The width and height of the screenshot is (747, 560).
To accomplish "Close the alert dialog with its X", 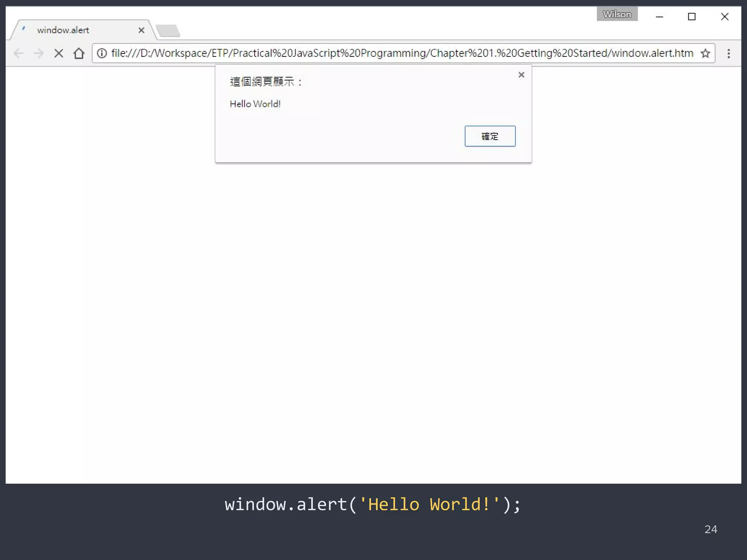I will click(x=521, y=75).
